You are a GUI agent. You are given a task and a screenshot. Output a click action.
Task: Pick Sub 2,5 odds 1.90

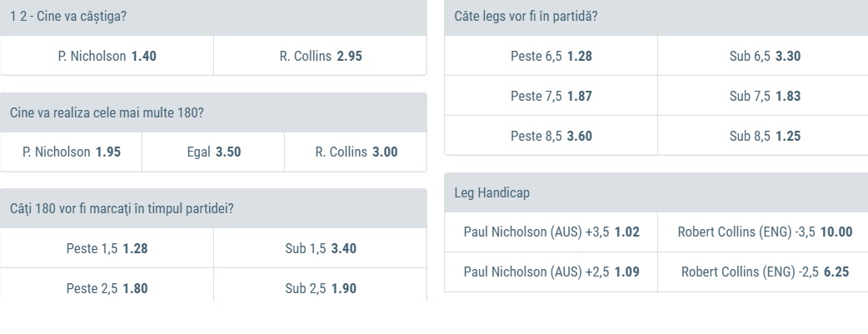(321, 288)
